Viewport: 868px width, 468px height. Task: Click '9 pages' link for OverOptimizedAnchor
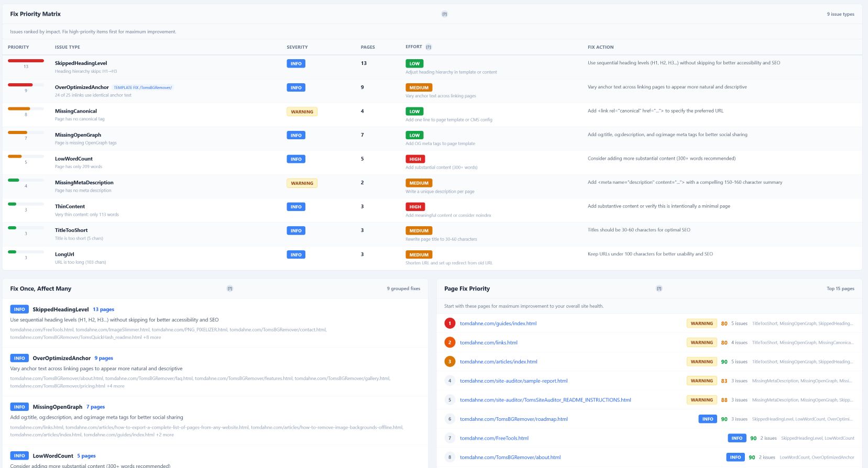pyautogui.click(x=104, y=358)
